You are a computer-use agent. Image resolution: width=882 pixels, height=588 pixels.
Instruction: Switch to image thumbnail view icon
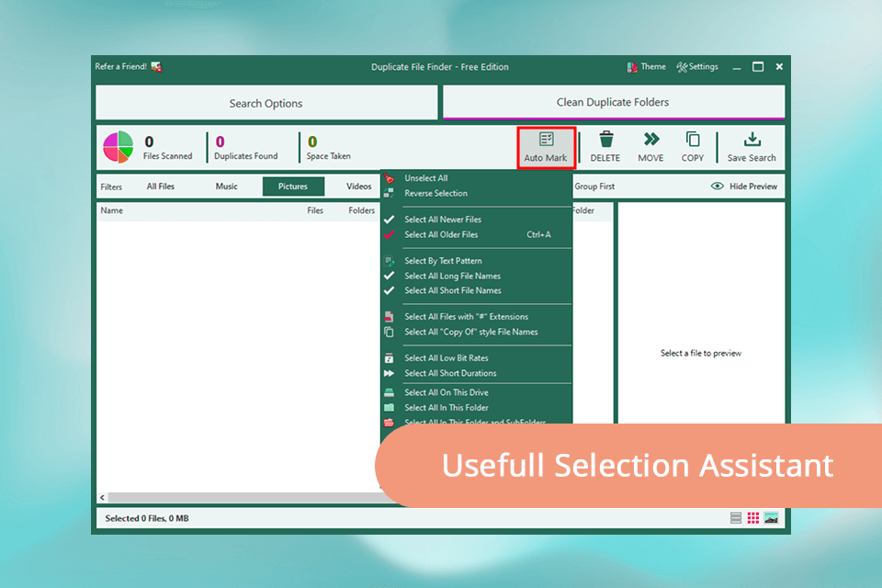(771, 518)
